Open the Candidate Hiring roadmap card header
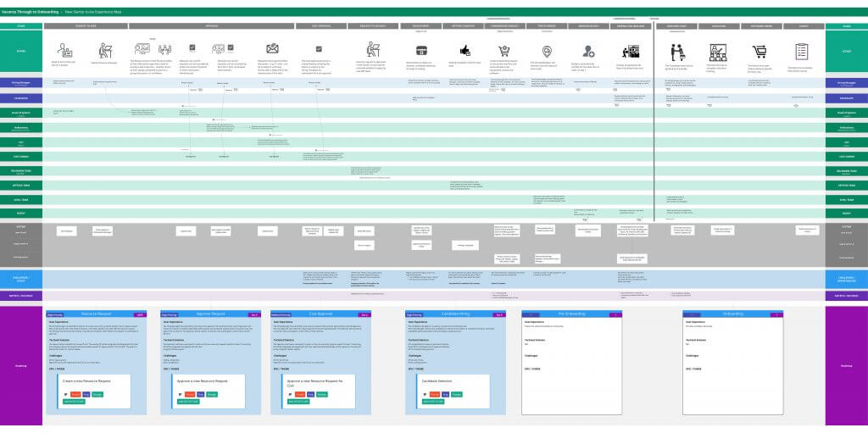This screenshot has height=433, width=868. click(x=455, y=314)
